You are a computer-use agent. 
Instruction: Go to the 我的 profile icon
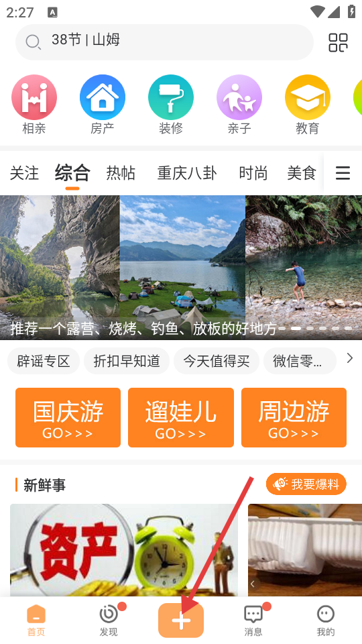click(326, 614)
